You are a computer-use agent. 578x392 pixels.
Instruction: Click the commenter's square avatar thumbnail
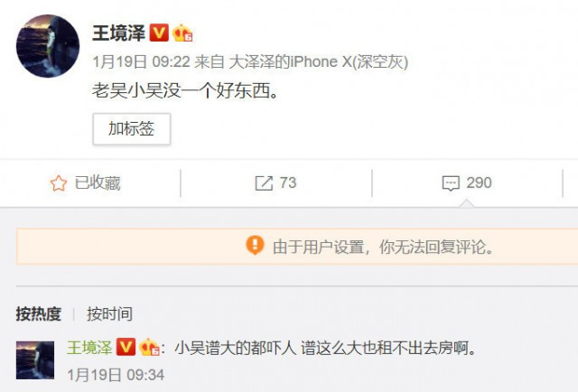(x=35, y=360)
